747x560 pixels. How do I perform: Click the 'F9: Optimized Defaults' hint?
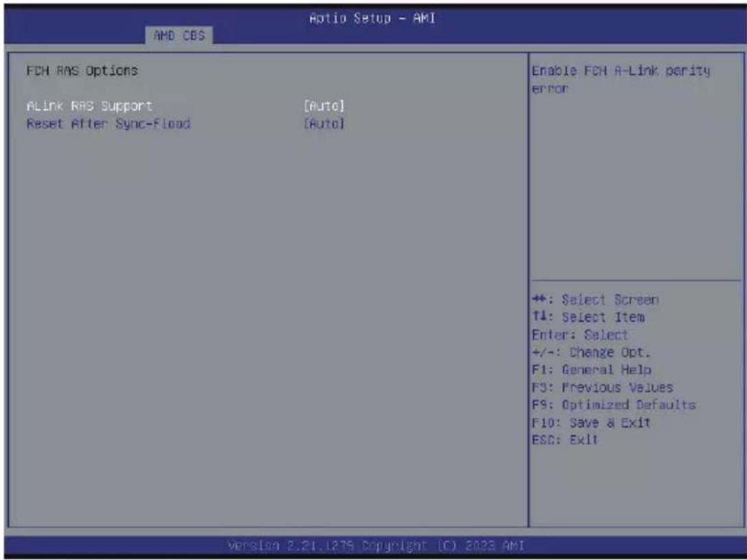point(614,405)
